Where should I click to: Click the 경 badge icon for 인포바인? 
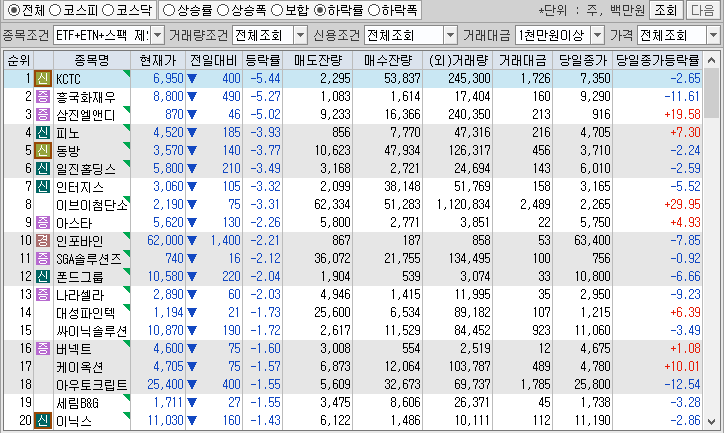[x=43, y=241]
